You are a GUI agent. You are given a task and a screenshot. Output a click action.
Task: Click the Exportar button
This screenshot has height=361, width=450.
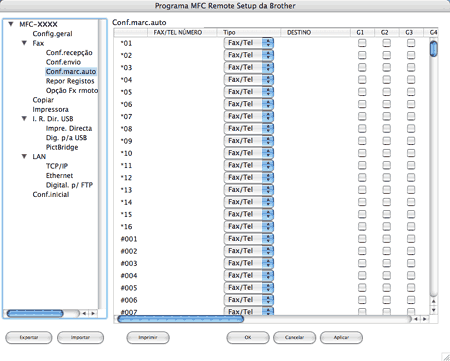pyautogui.click(x=29, y=337)
